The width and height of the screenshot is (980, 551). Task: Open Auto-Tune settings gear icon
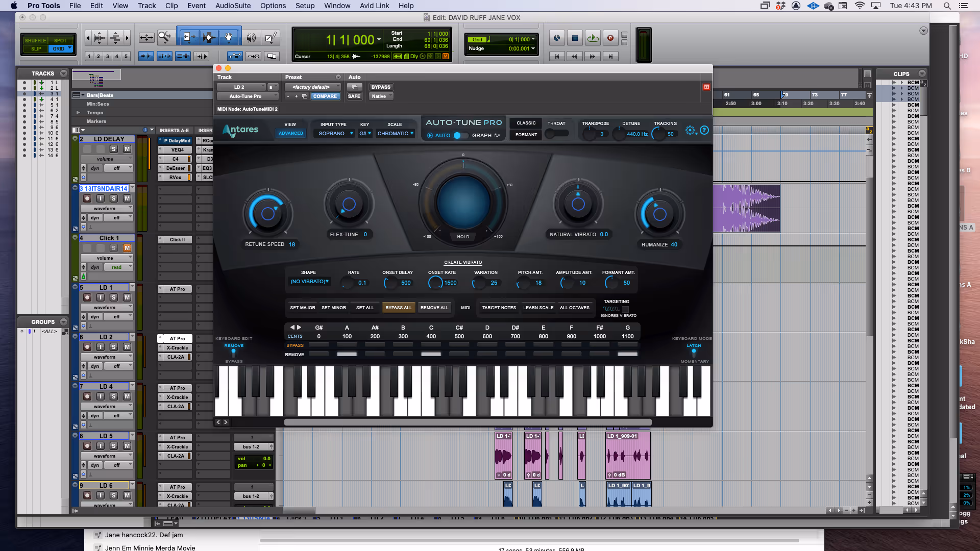(690, 130)
